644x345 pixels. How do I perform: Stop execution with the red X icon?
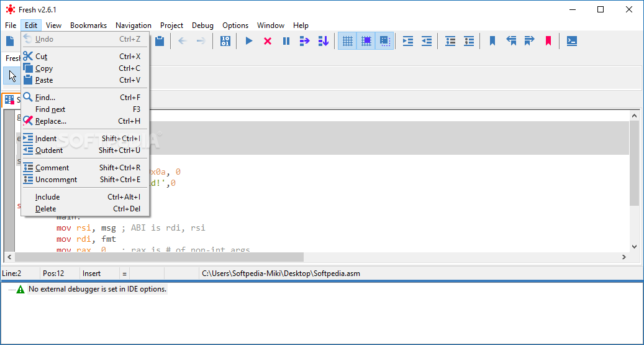point(268,40)
